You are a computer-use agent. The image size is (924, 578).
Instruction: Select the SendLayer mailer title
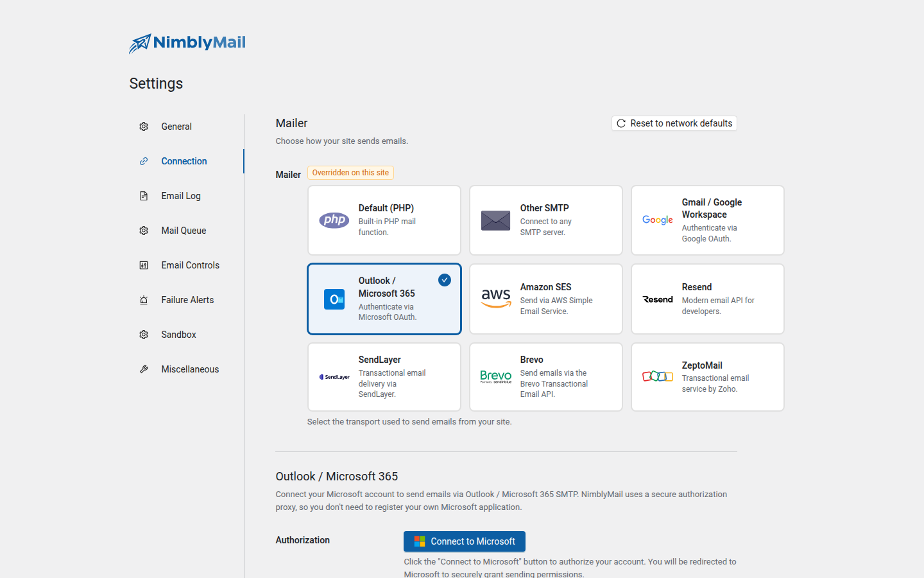380,360
